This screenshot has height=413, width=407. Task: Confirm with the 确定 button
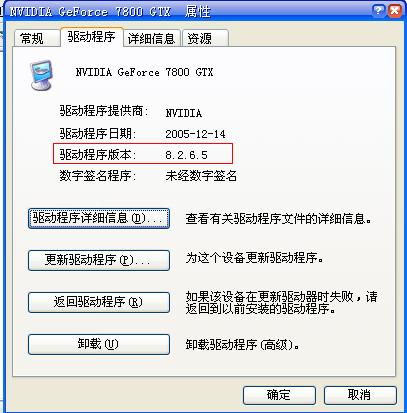[279, 395]
